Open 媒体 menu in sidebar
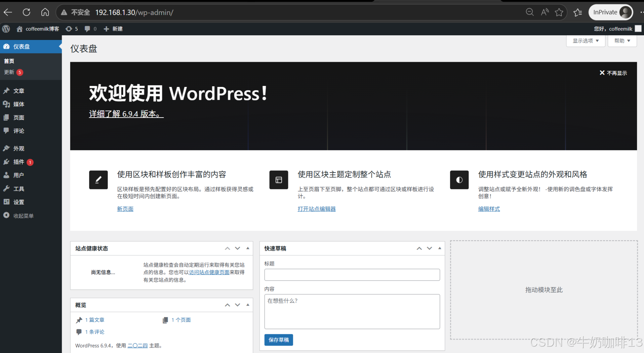This screenshot has width=644, height=353. [31, 104]
